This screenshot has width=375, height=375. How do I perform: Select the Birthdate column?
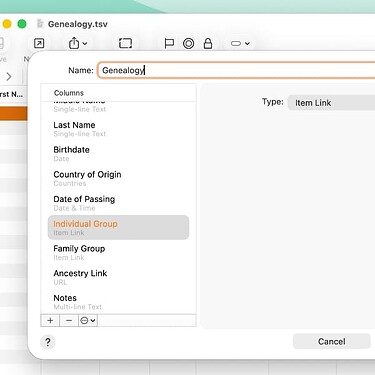click(x=118, y=154)
